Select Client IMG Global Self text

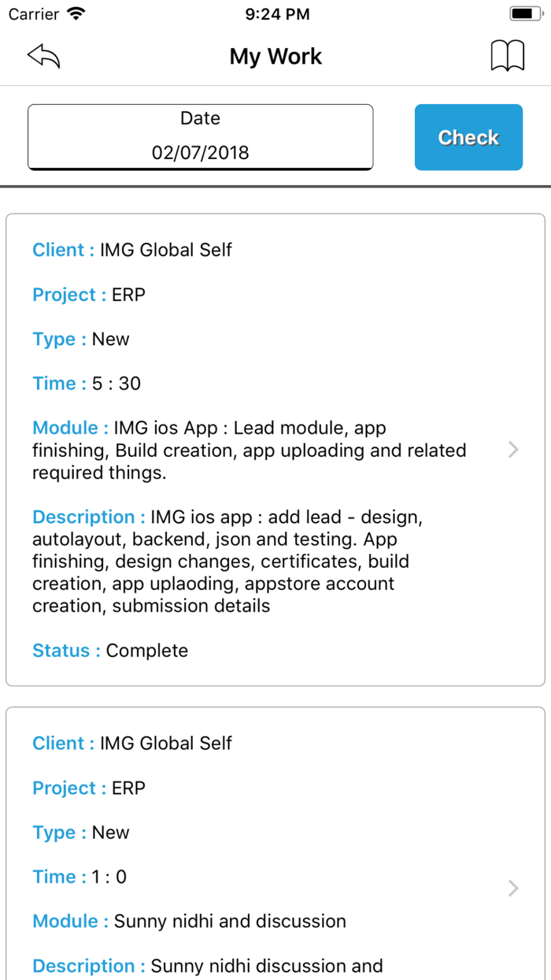point(131,250)
